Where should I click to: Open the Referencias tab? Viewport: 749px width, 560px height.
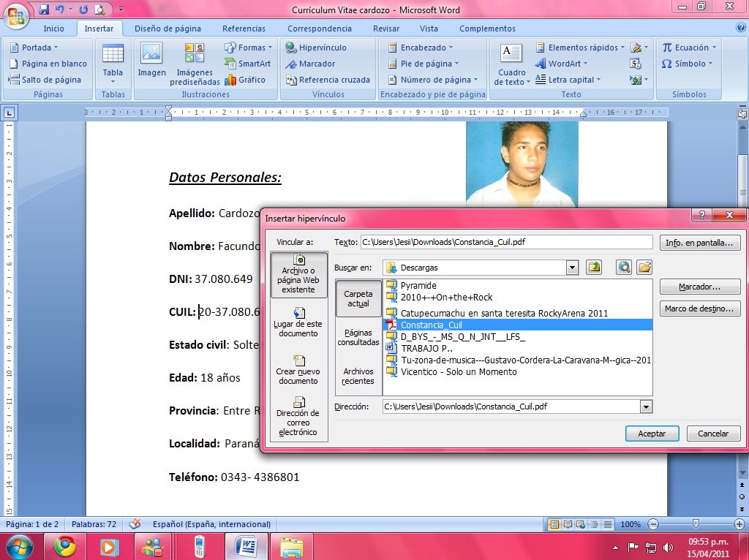coord(244,29)
